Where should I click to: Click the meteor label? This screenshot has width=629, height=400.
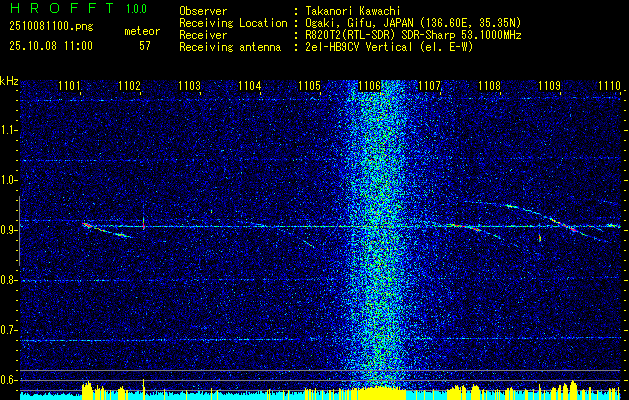[x=142, y=31]
